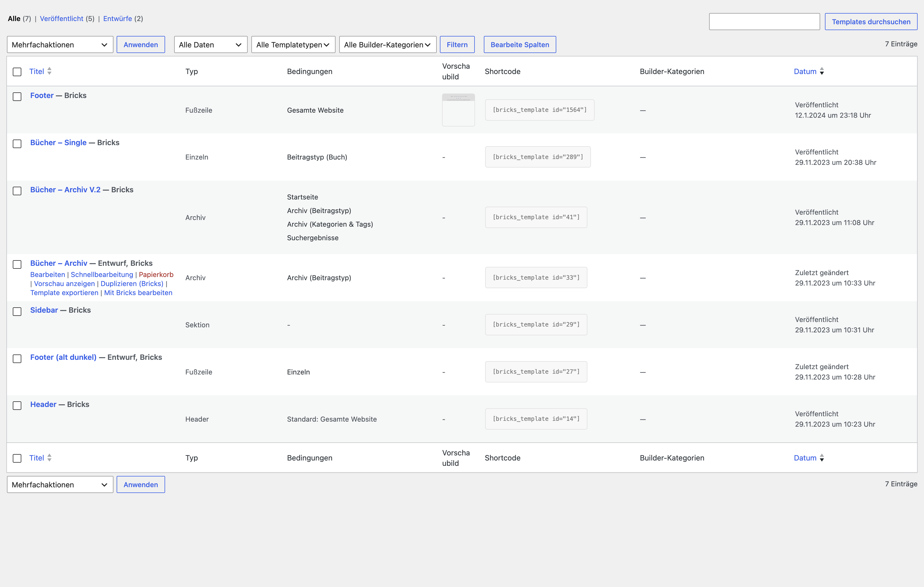Click the 'Einzeln' type cell for Bücher – Single
Image resolution: width=924 pixels, height=587 pixels.
click(197, 157)
